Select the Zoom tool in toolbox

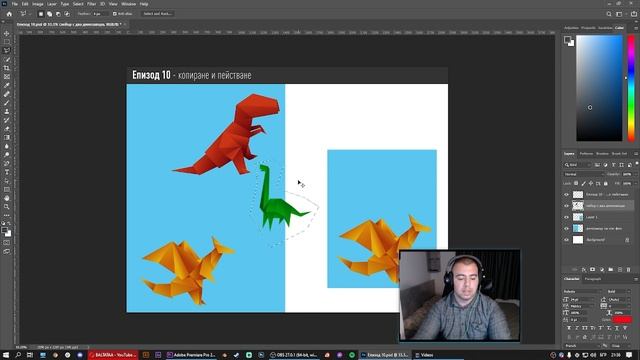[x=7, y=207]
